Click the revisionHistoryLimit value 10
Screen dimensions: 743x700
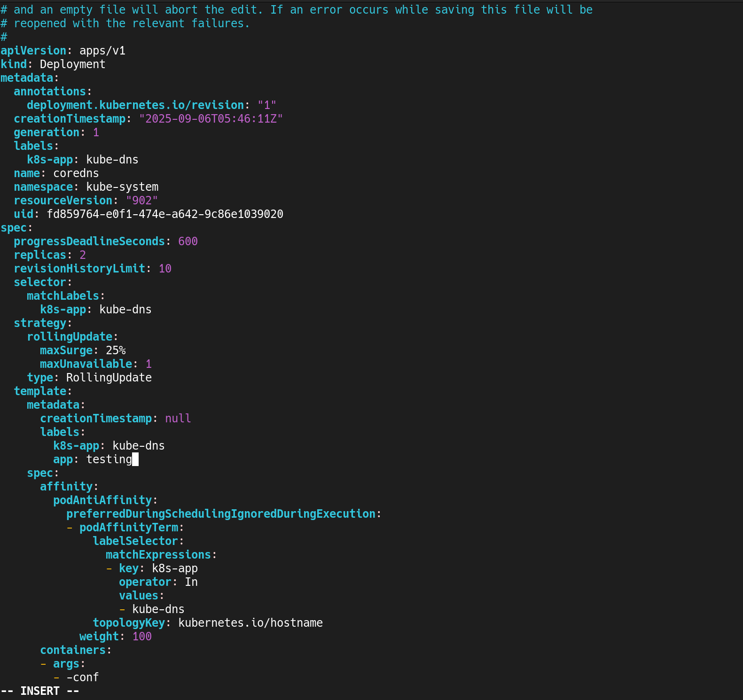click(165, 269)
